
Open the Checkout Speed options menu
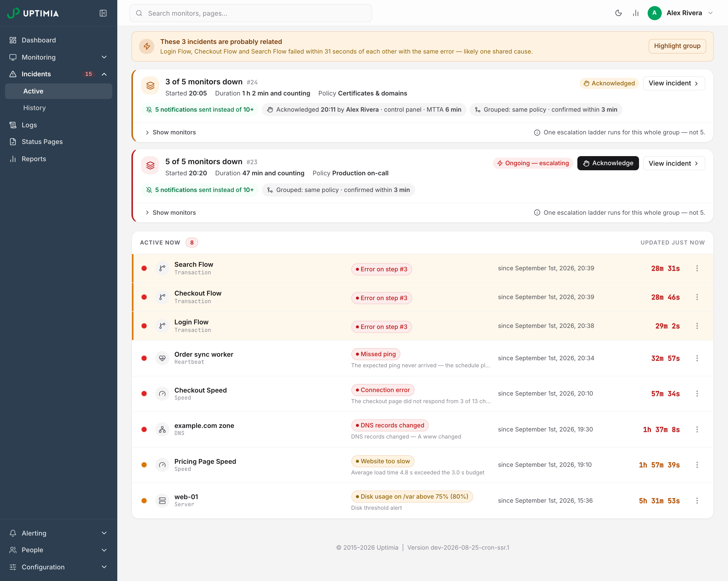(x=697, y=394)
